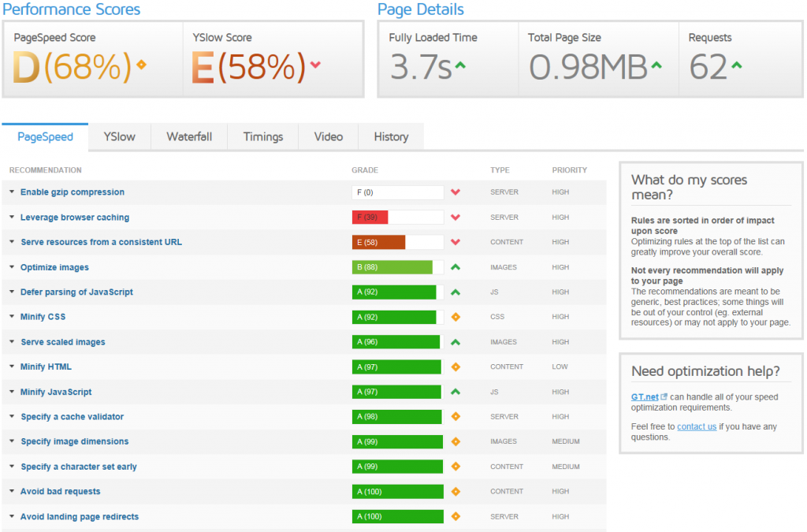807x532 pixels.
Task: Click the green up-arrow for Defer parsing of JavaScript
Action: tap(456, 292)
